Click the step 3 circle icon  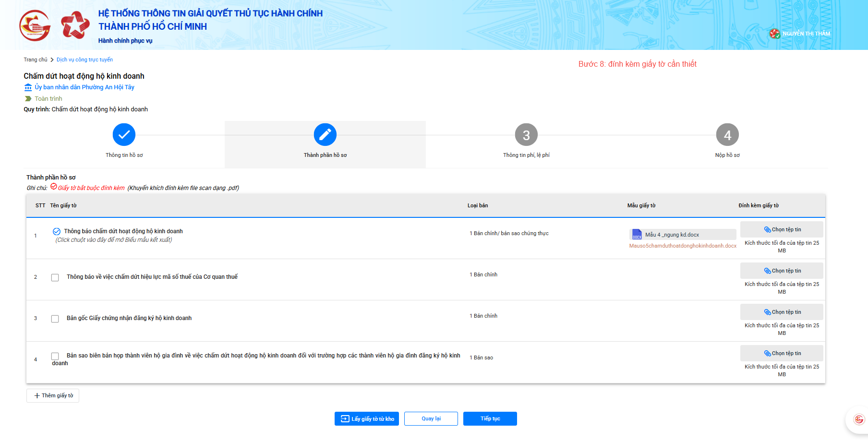pyautogui.click(x=526, y=135)
